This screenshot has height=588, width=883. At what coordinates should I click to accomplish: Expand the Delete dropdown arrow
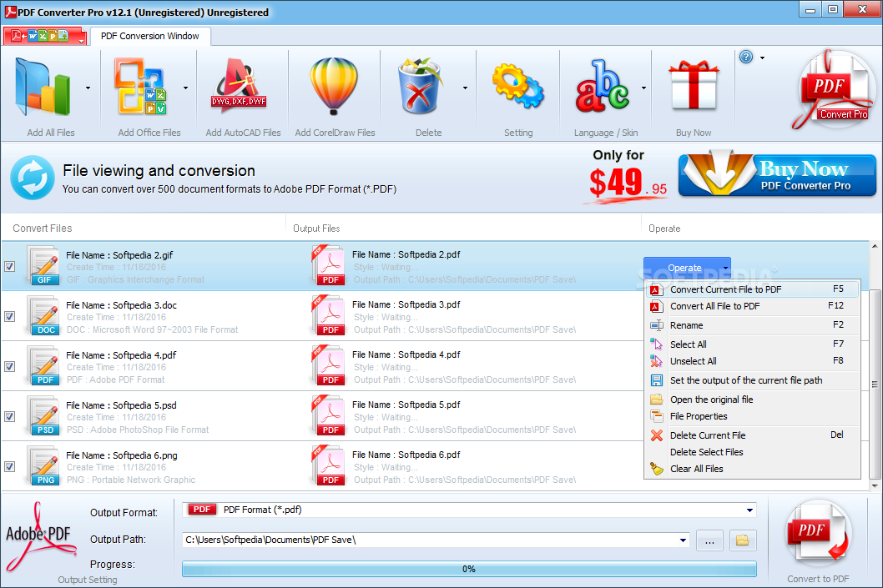pyautogui.click(x=465, y=88)
